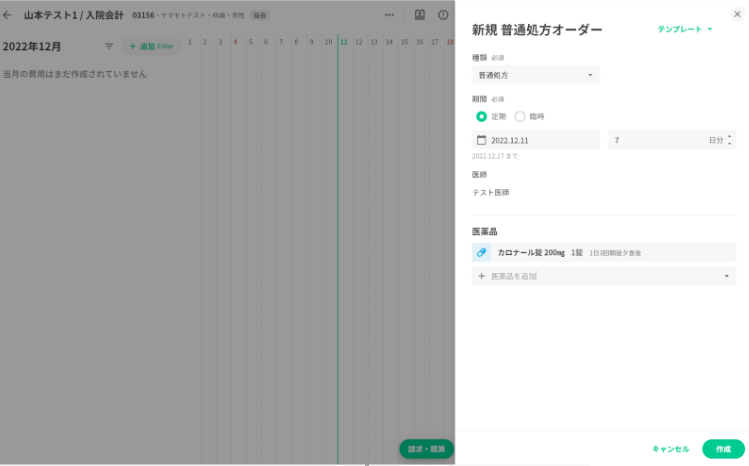Open the カロナール錠 200mg medication row
The width and height of the screenshot is (749, 466).
604,253
